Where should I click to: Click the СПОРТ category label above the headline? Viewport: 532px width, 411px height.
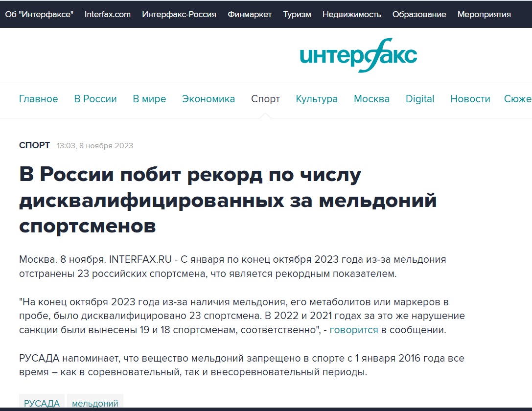(35, 145)
